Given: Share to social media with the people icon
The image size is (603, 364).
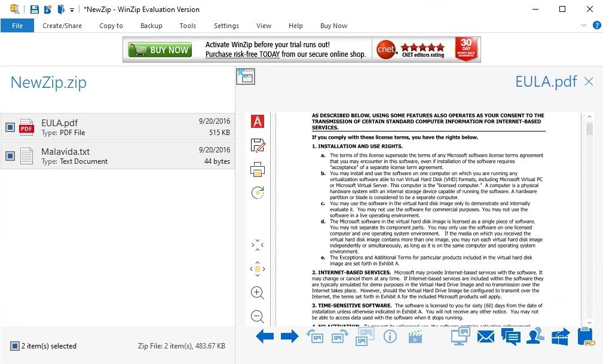Looking at the screenshot, I should (x=535, y=336).
